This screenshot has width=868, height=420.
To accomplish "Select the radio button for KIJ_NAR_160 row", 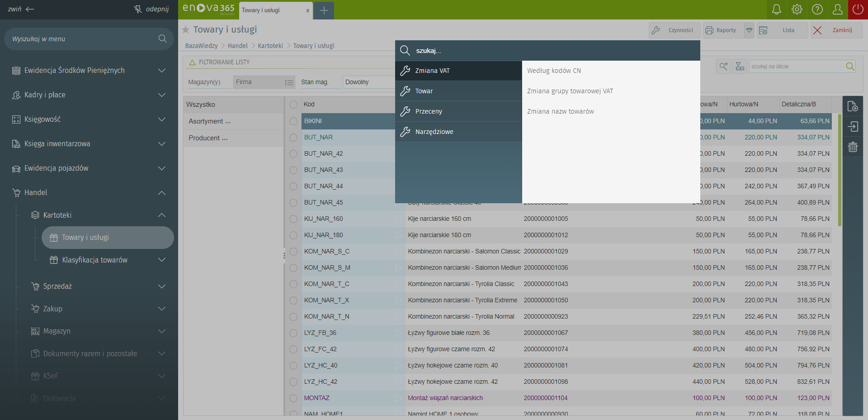I will (x=293, y=219).
